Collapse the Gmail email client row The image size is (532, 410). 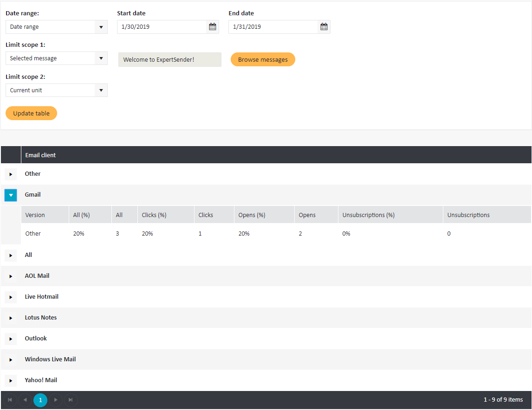tap(11, 195)
